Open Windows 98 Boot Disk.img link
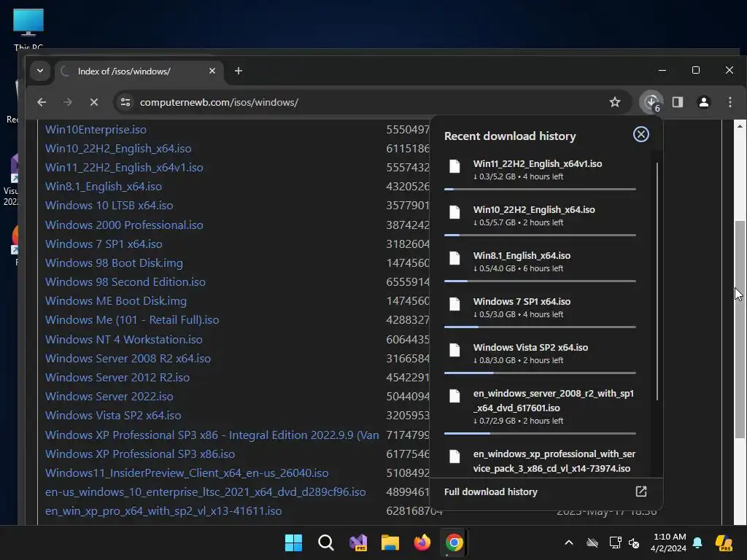The image size is (747, 560). coord(114,262)
